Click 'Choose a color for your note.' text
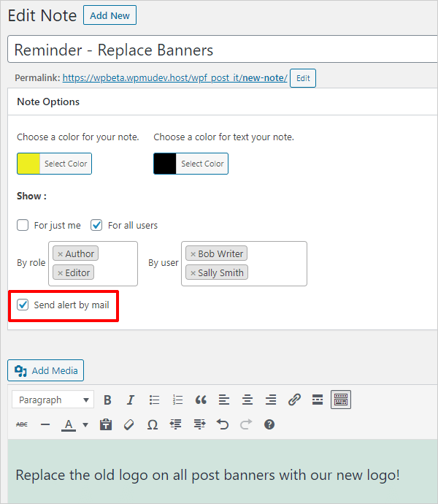The width and height of the screenshot is (438, 504). point(78,137)
